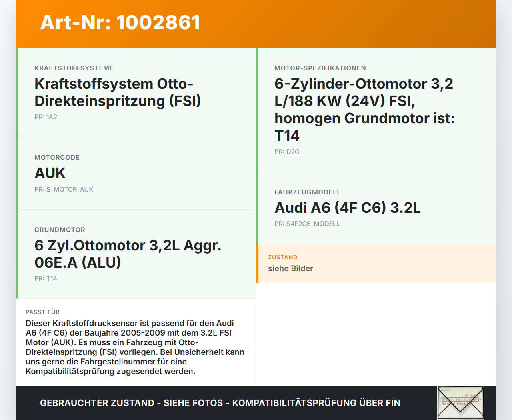This screenshot has height=420, width=512.
Task: Select the PR: T14 code
Action: [x=46, y=278]
